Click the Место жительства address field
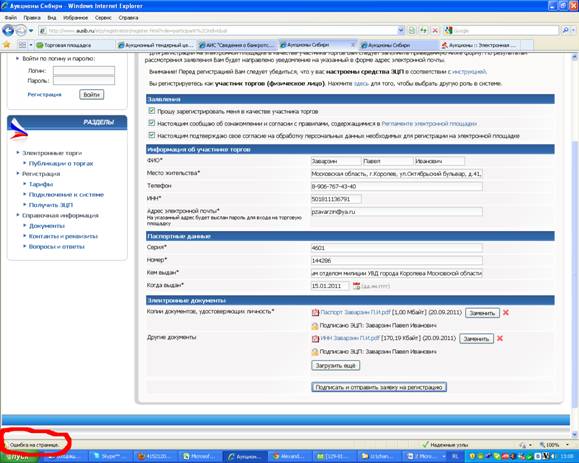 pos(397,174)
